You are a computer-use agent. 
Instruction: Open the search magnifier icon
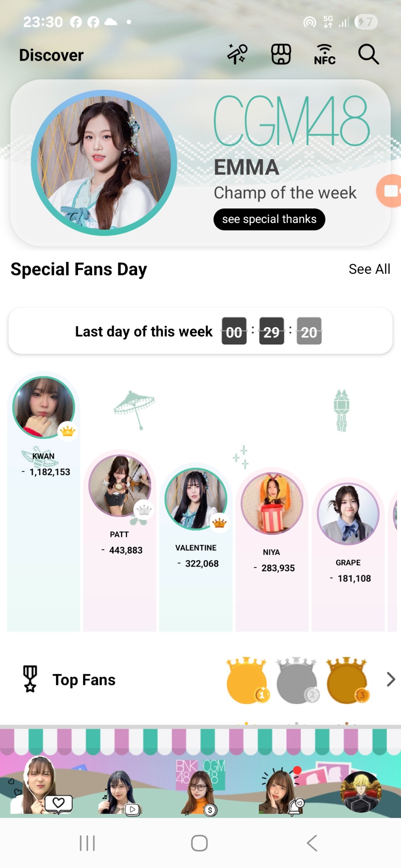click(x=368, y=54)
